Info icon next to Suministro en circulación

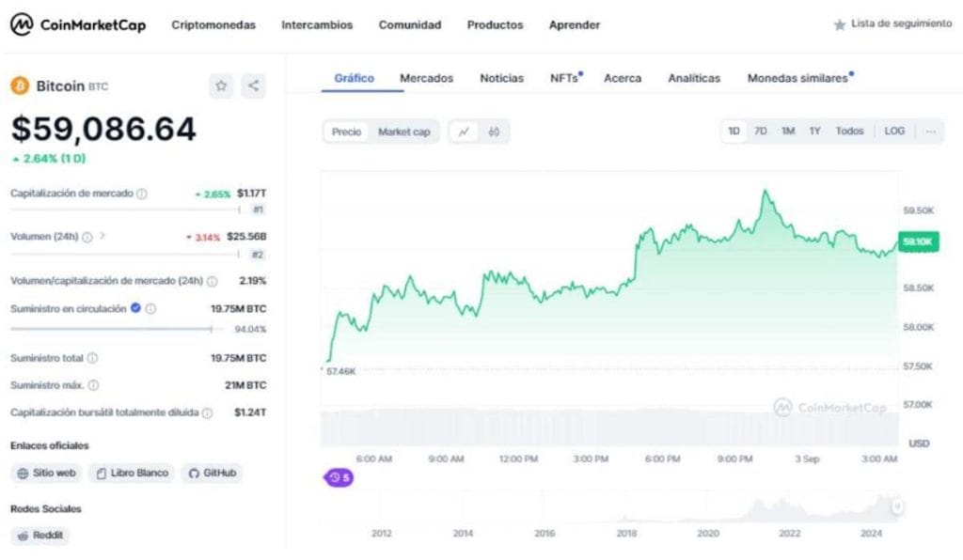coord(150,309)
